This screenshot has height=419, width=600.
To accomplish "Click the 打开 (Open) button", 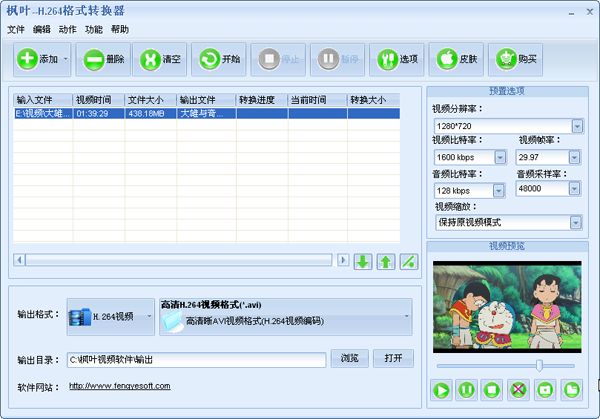I will [x=393, y=358].
